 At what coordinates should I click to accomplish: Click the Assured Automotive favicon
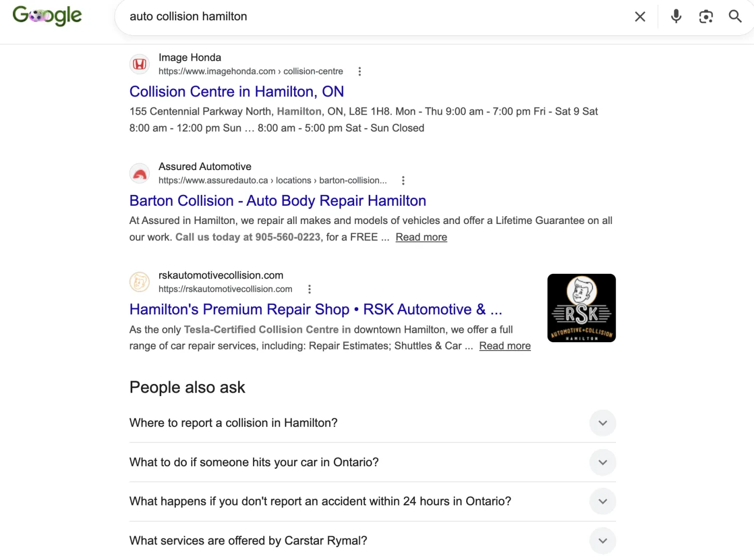[139, 173]
